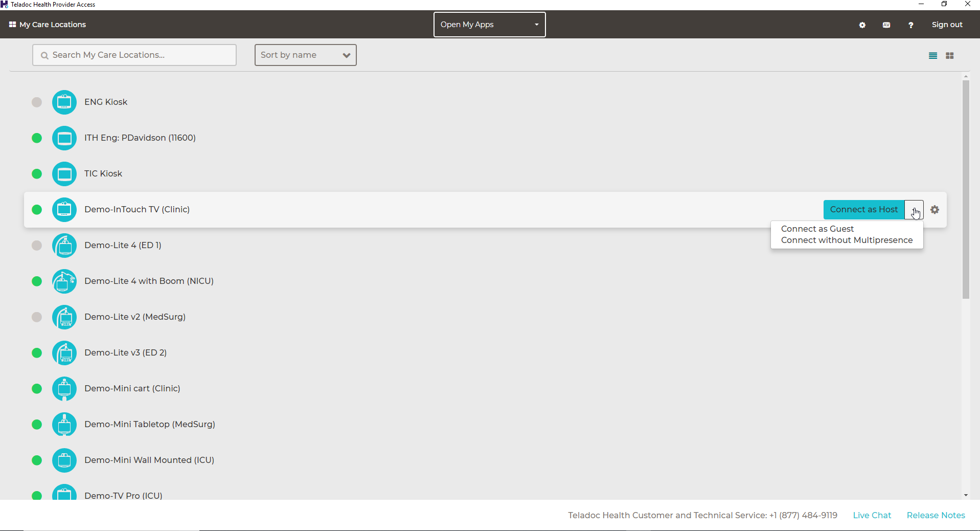Switch to grid view layout

click(x=950, y=56)
